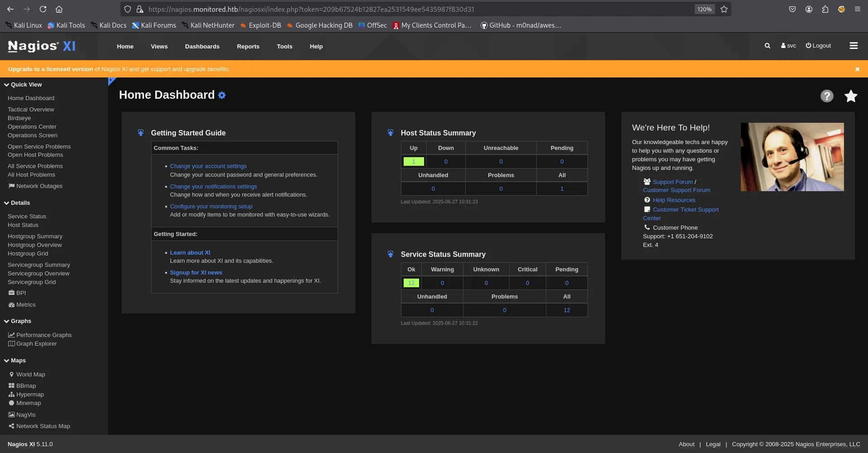Open Performance Graphs

(x=40, y=335)
